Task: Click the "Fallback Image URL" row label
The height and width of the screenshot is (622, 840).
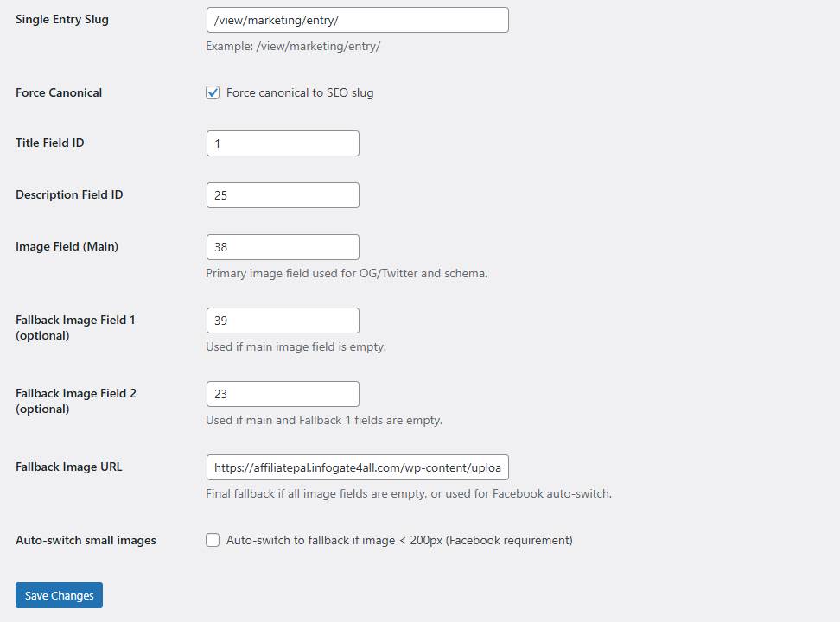Action: (69, 466)
